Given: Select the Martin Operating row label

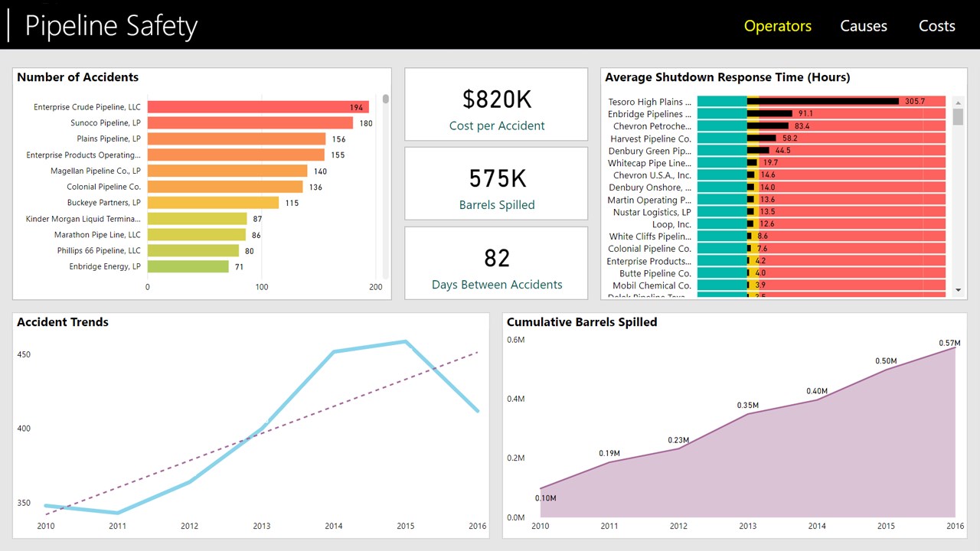Looking at the screenshot, I should [x=649, y=200].
